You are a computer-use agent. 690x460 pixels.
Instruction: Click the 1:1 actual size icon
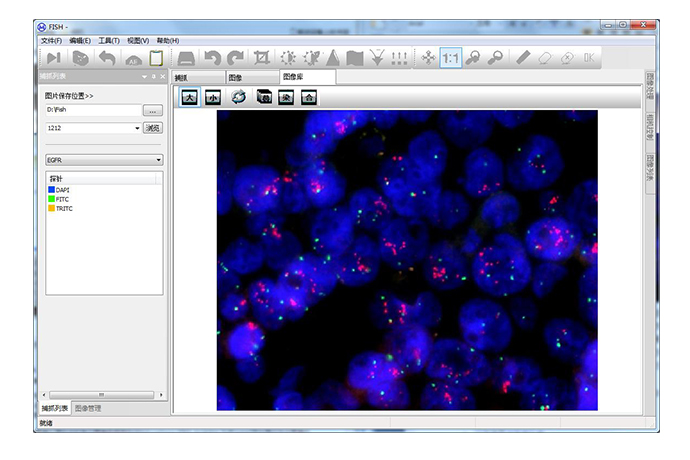[x=451, y=59]
